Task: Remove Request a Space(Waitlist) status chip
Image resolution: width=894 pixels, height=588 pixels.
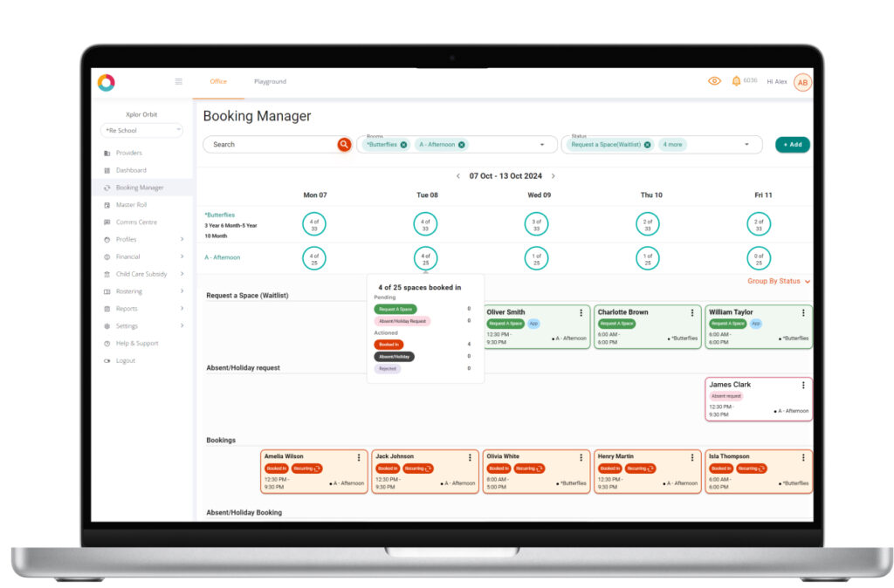Action: click(647, 145)
